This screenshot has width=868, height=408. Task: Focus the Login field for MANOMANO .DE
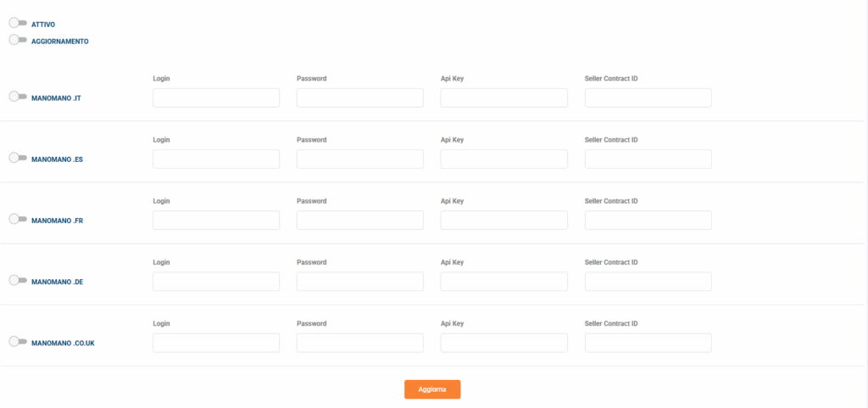point(216,282)
